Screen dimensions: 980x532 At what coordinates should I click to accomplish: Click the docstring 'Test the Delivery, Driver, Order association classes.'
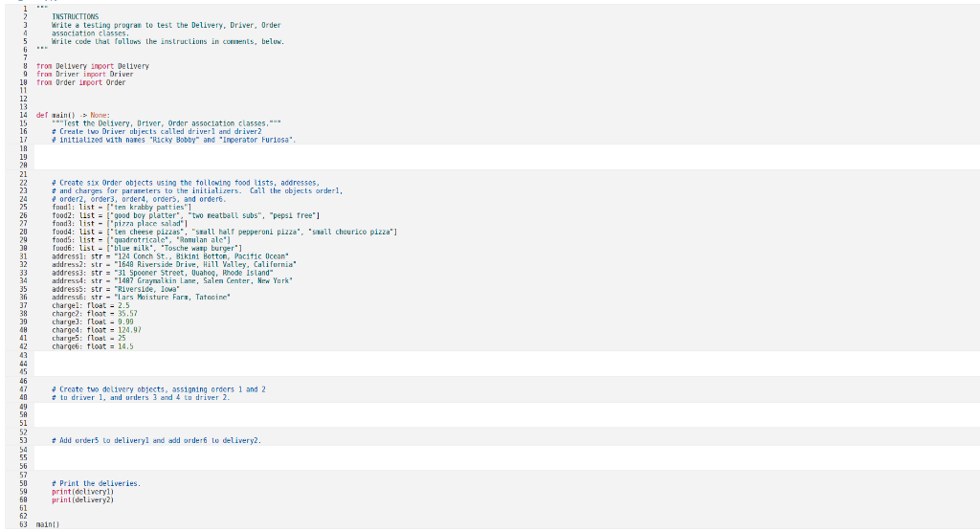(x=167, y=123)
